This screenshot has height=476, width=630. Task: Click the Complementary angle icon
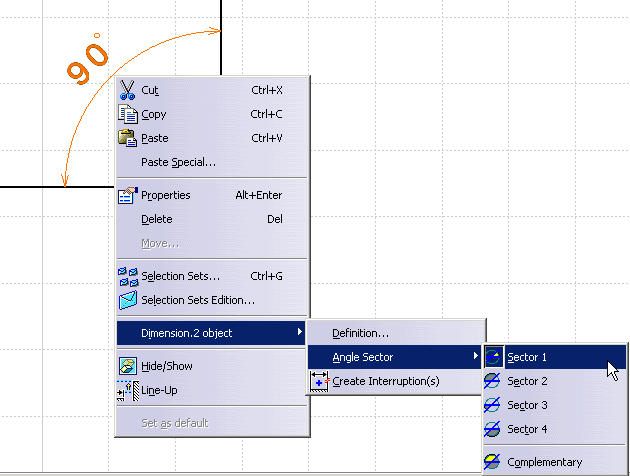(492, 462)
